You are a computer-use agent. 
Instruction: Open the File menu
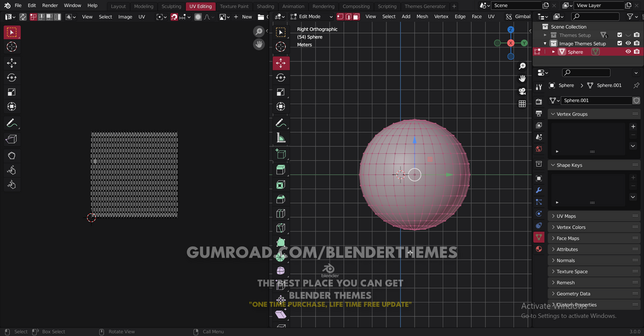pyautogui.click(x=18, y=5)
